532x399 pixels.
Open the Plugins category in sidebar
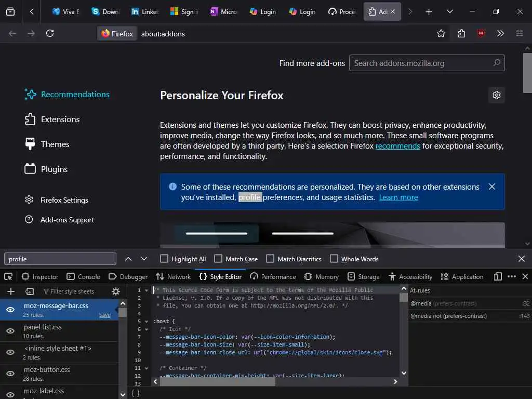coord(46,169)
